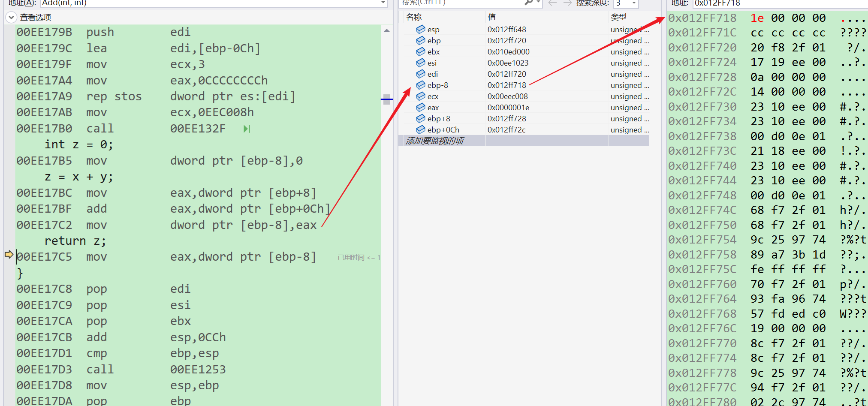Select esi value 0x00ee1023

tap(508, 63)
